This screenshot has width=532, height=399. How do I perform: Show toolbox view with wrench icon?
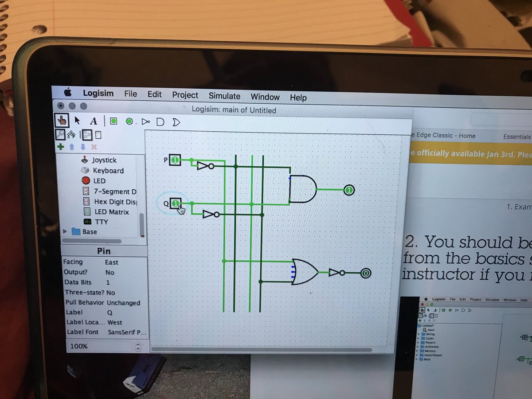point(60,134)
